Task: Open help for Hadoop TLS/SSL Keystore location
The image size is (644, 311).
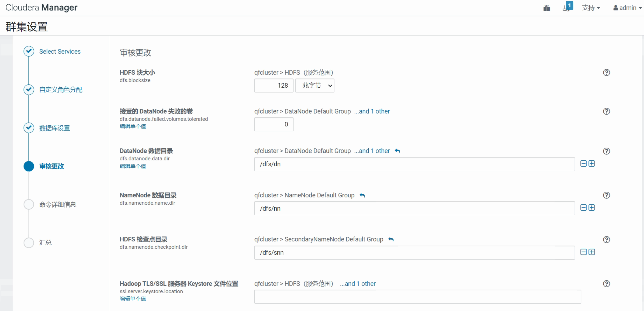Action: [606, 284]
